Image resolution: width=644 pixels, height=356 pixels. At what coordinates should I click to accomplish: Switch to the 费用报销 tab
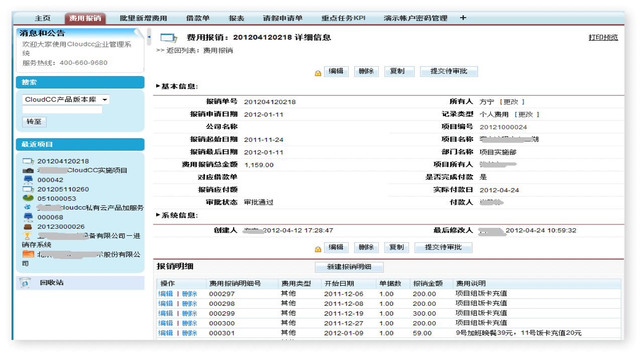(85, 19)
